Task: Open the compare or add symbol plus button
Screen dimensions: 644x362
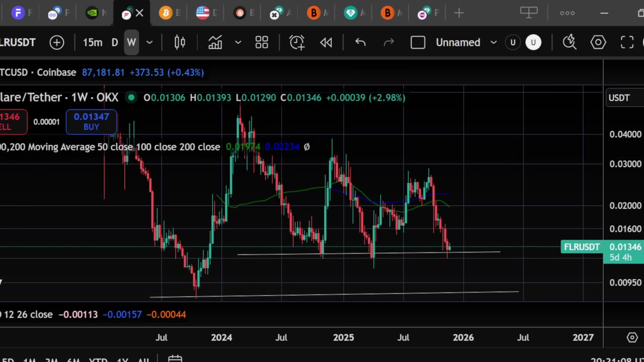Action: tap(57, 43)
